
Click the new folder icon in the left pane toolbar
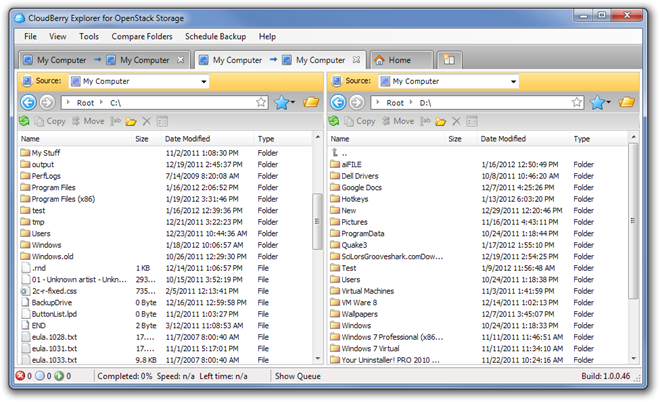[131, 122]
